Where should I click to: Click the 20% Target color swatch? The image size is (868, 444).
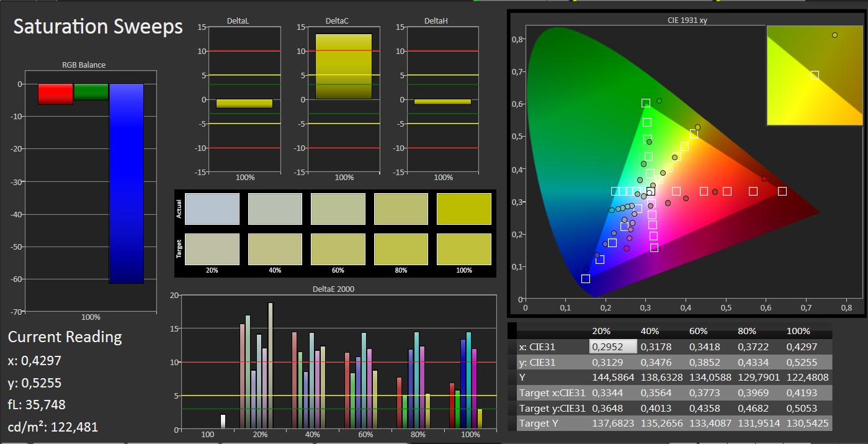click(x=212, y=250)
